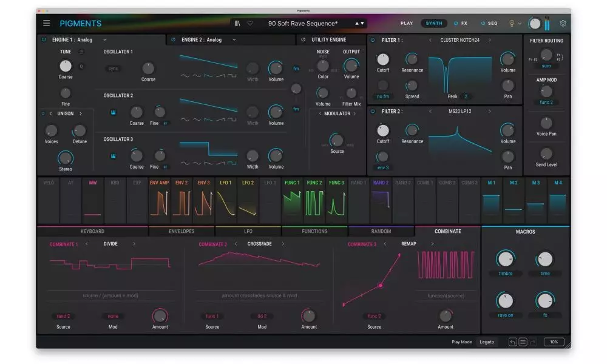Screen dimensions: 607x364
Task: Select previous Modulator type arrow
Action: (320, 113)
